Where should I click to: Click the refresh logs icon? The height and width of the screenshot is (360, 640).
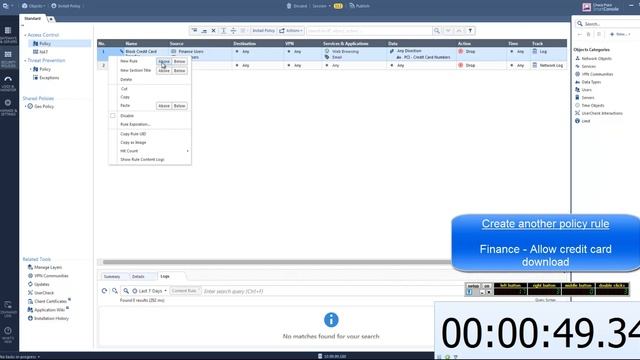[104, 291]
